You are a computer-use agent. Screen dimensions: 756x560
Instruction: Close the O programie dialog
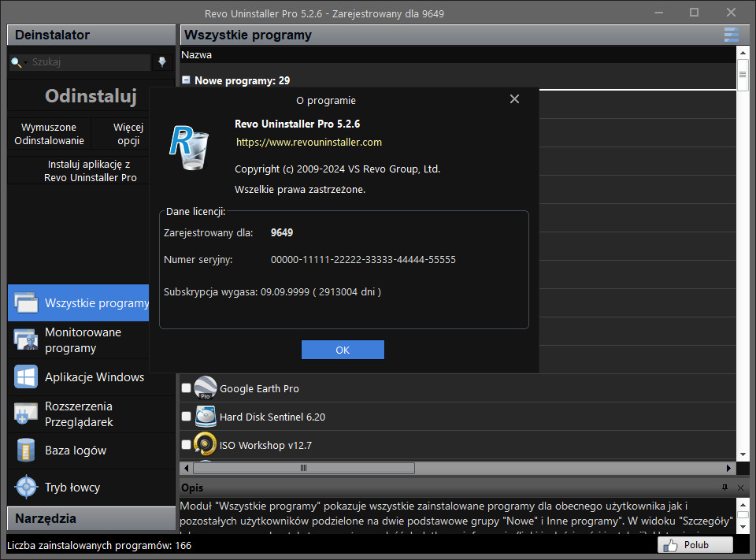(x=514, y=99)
